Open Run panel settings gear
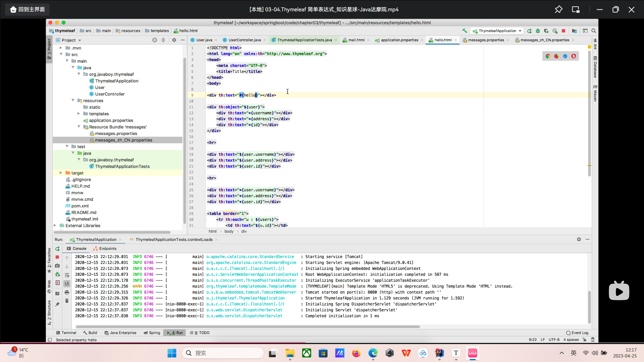Image resolution: width=644 pixels, height=362 pixels. tap(579, 239)
